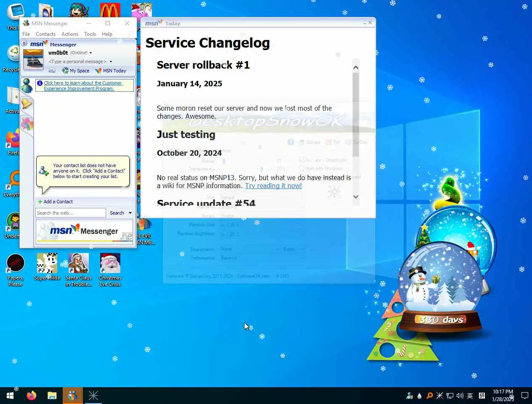Viewport: 532px width, 404px height.
Task: Click the MSN Messenger system tray icon
Action: click(x=409, y=396)
